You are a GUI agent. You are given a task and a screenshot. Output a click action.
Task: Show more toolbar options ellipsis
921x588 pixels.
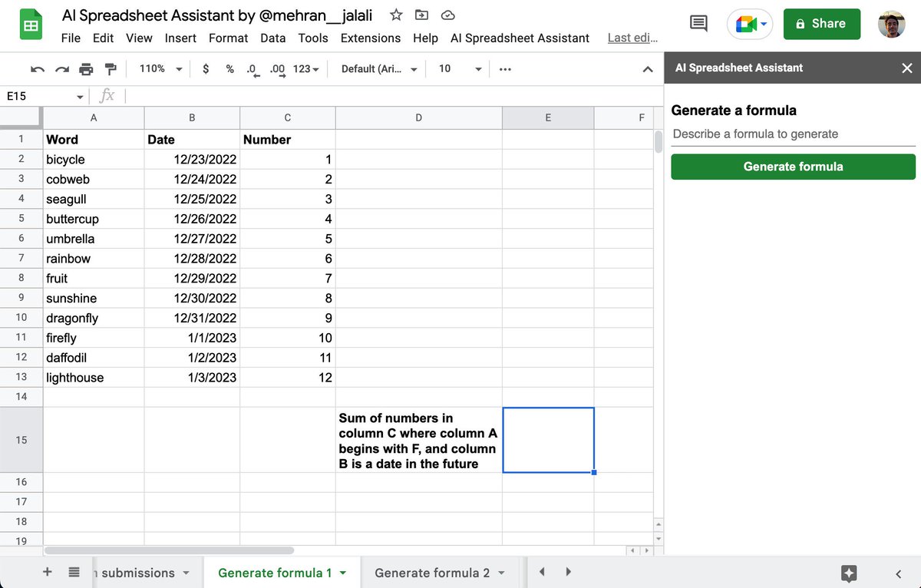click(x=505, y=69)
